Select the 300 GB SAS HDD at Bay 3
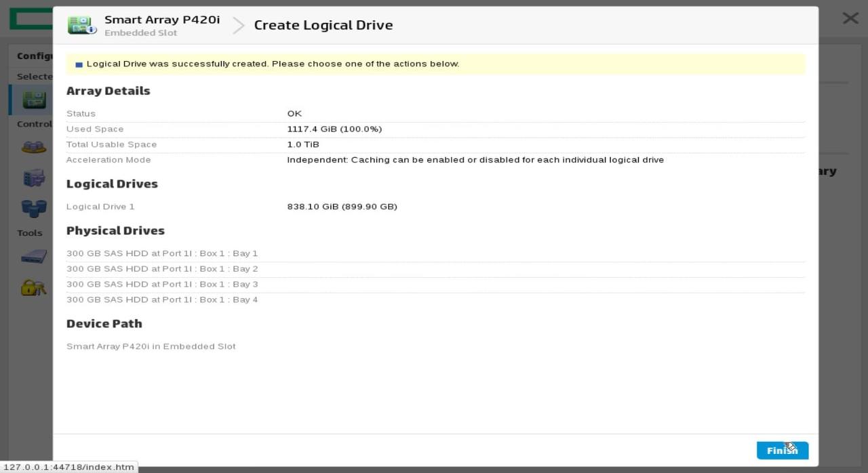Screen dimensions: 868x473 point(162,285)
